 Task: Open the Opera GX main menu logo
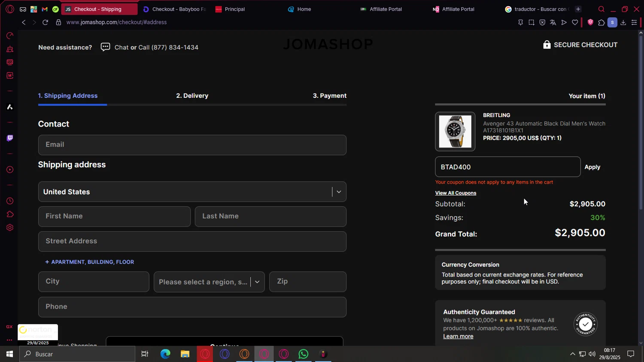[x=10, y=9]
